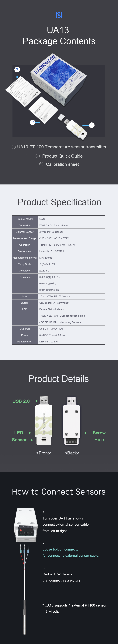Click the green USB 2.0 label

pyautogui.click(x=21, y=401)
